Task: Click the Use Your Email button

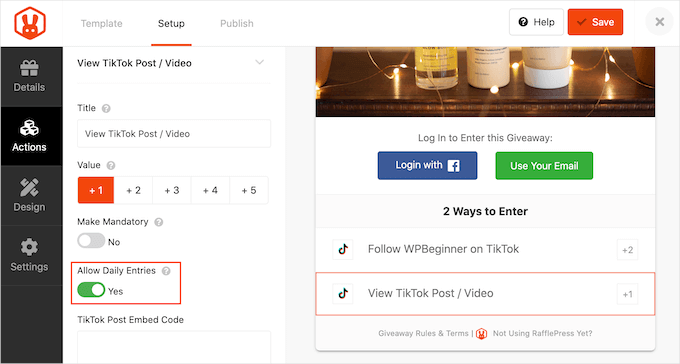Action: click(544, 166)
